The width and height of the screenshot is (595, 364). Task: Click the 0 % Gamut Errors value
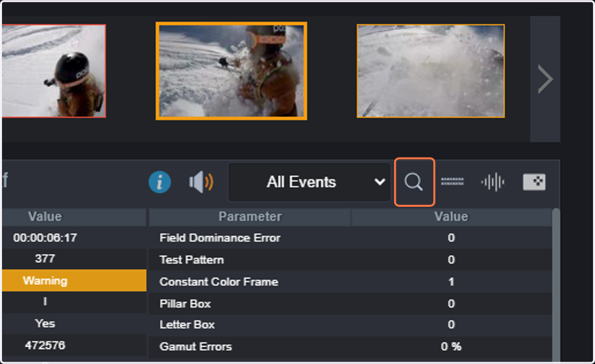pos(451,347)
